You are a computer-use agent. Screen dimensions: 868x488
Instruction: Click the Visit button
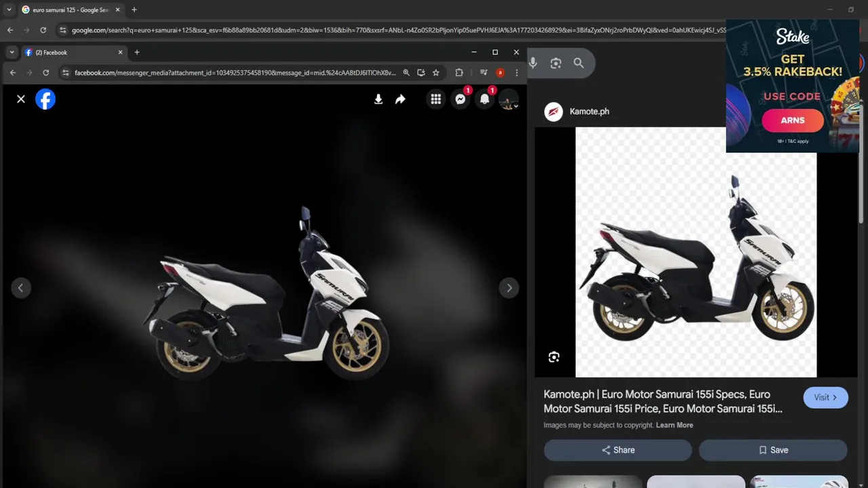point(825,398)
